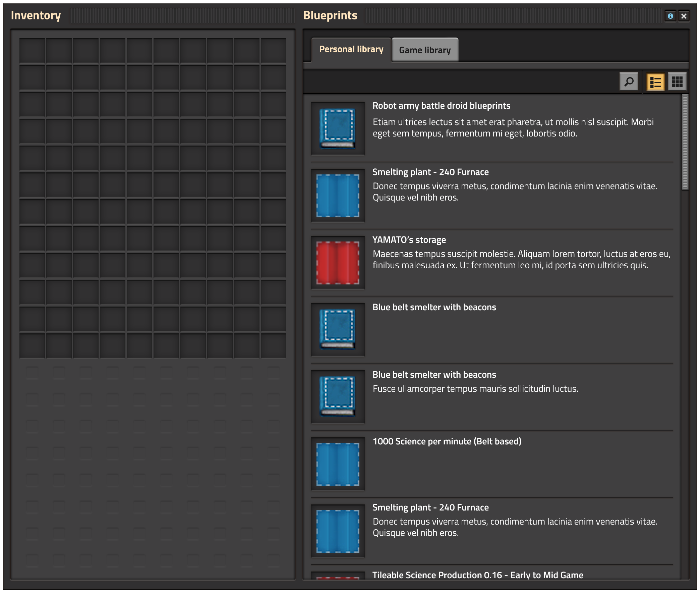Close the Blueprints window

(683, 16)
